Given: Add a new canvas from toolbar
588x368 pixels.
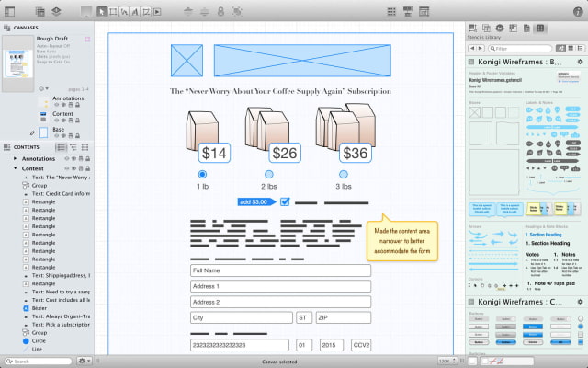Looking at the screenshot, I should [40, 12].
